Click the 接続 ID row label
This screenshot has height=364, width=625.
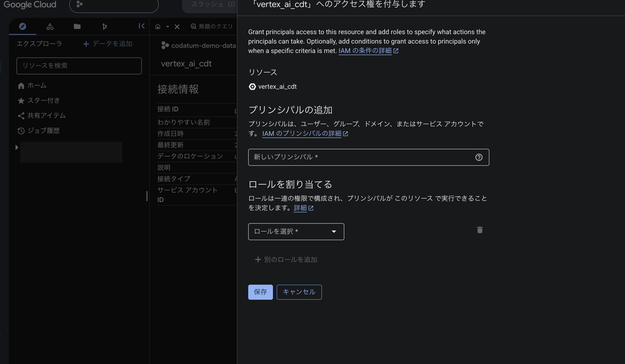pos(168,109)
